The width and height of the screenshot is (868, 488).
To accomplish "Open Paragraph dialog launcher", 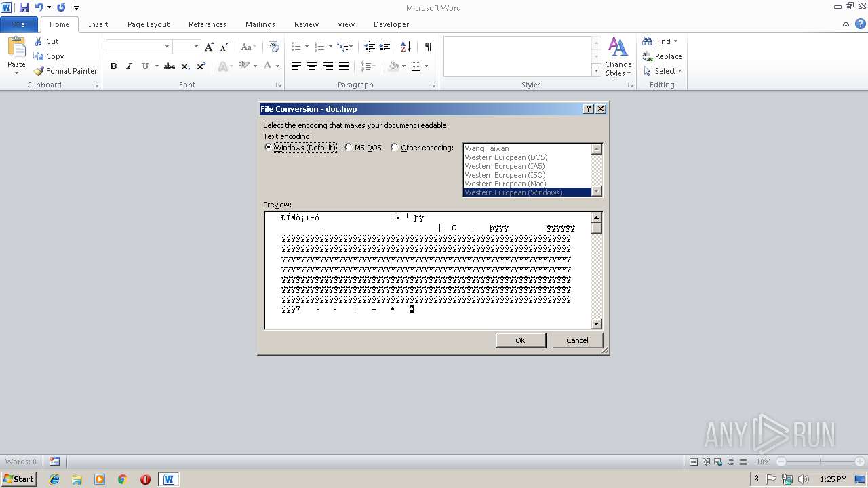I will click(x=433, y=85).
